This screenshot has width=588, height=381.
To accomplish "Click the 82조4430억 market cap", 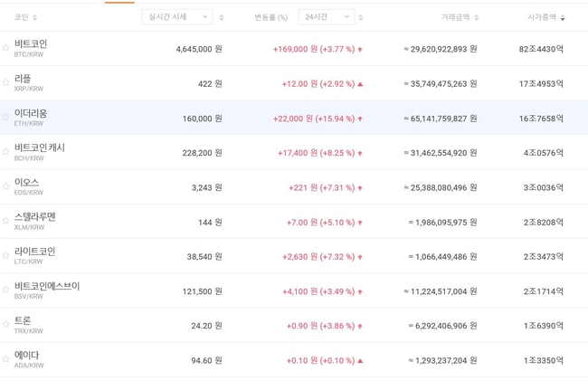I will 541,49.
